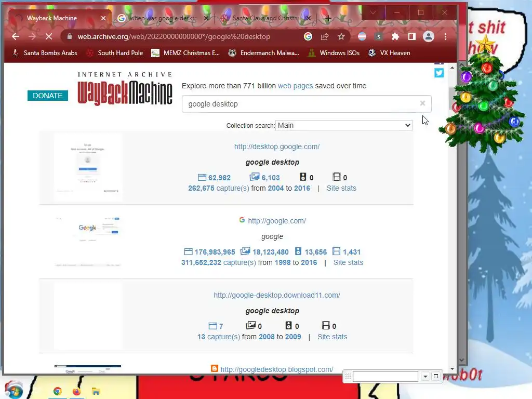Click the Google icon in the address bar

[x=308, y=37]
